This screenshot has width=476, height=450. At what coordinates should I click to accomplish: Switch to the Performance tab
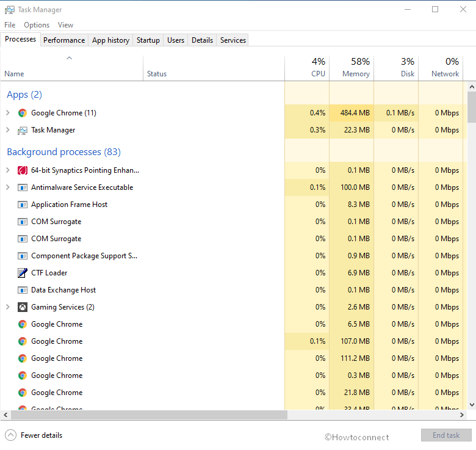point(64,40)
